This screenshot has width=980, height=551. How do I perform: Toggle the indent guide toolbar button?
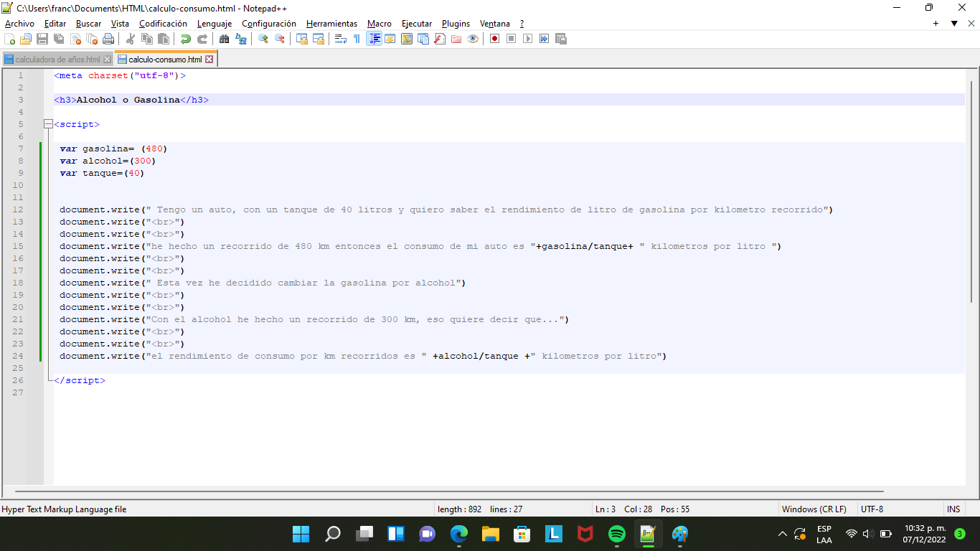(x=374, y=39)
